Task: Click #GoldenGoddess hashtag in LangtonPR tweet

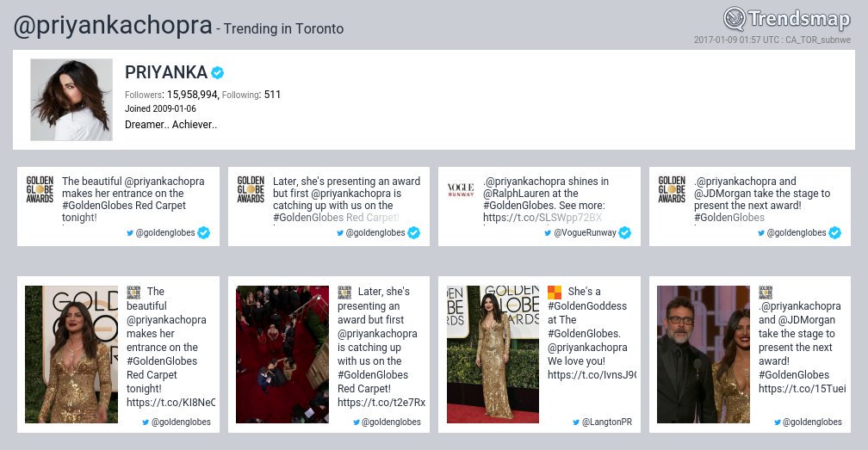Action: click(x=587, y=305)
